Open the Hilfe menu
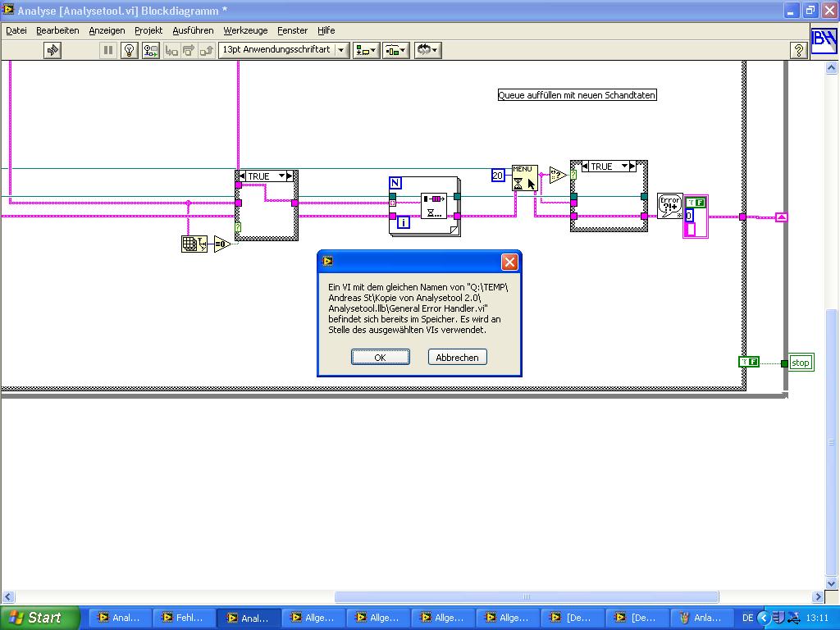The height and width of the screenshot is (630, 840). pyautogui.click(x=326, y=30)
